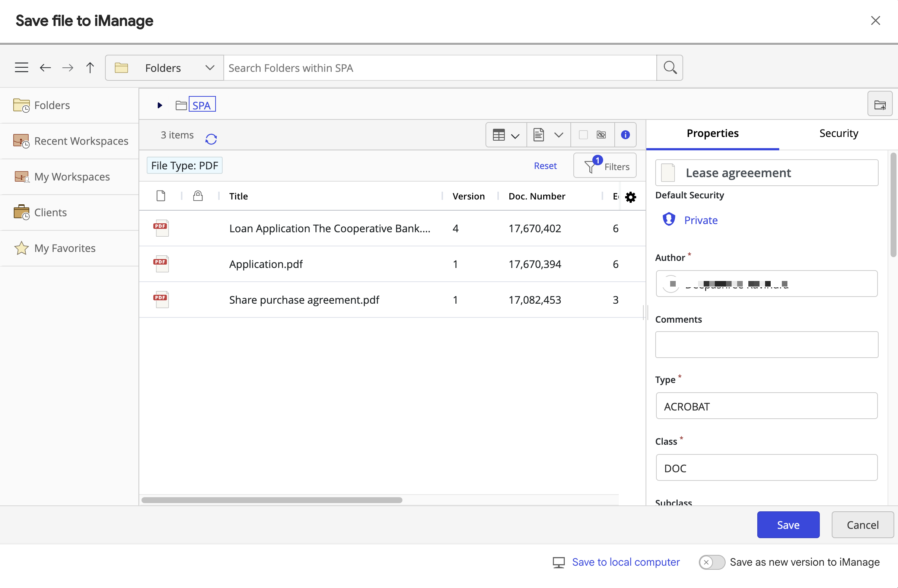
Task: Toggle Save as new version to iManage
Action: point(711,562)
